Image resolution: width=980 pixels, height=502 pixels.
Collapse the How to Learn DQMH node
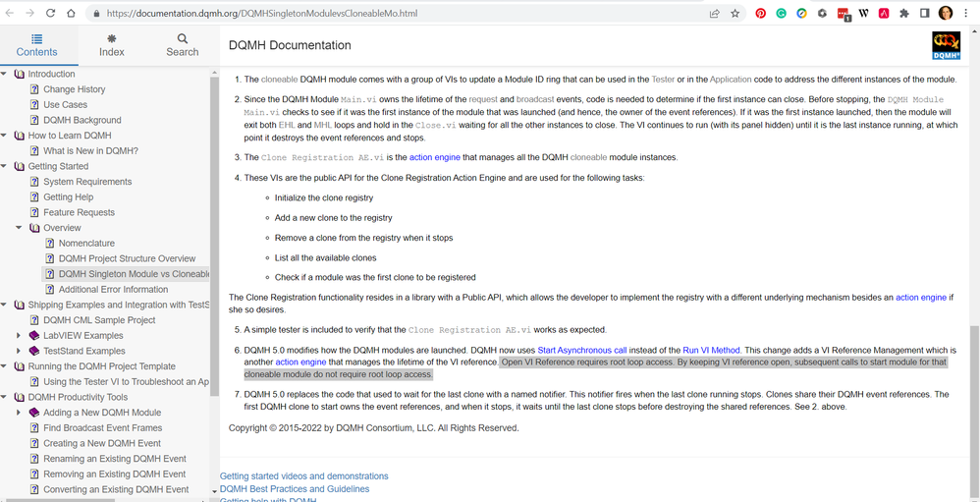4,136
